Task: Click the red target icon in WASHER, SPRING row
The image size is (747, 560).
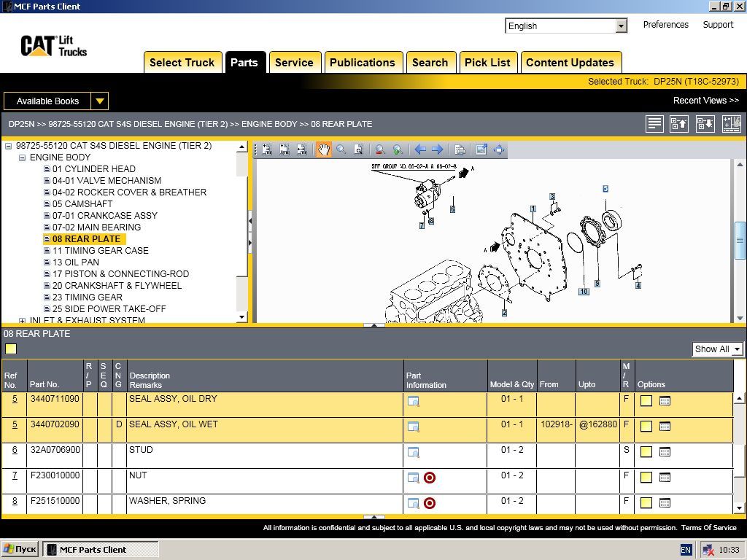Action: [x=430, y=503]
